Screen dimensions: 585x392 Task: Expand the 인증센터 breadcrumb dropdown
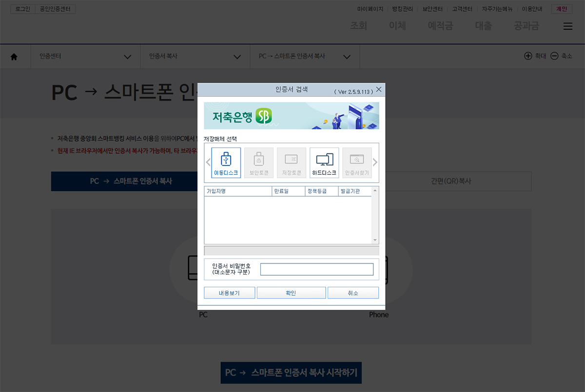(128, 56)
